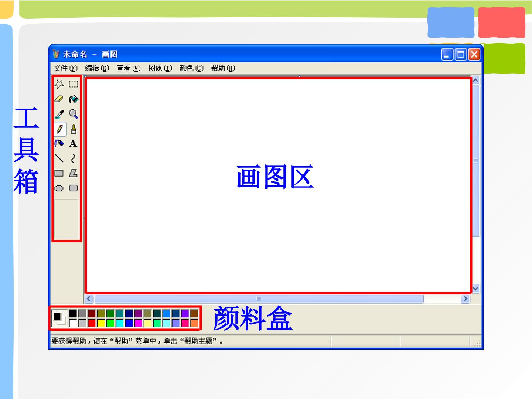Choose the bright green swatch
Image resolution: width=532 pixels, height=399 pixels.
(x=110, y=323)
